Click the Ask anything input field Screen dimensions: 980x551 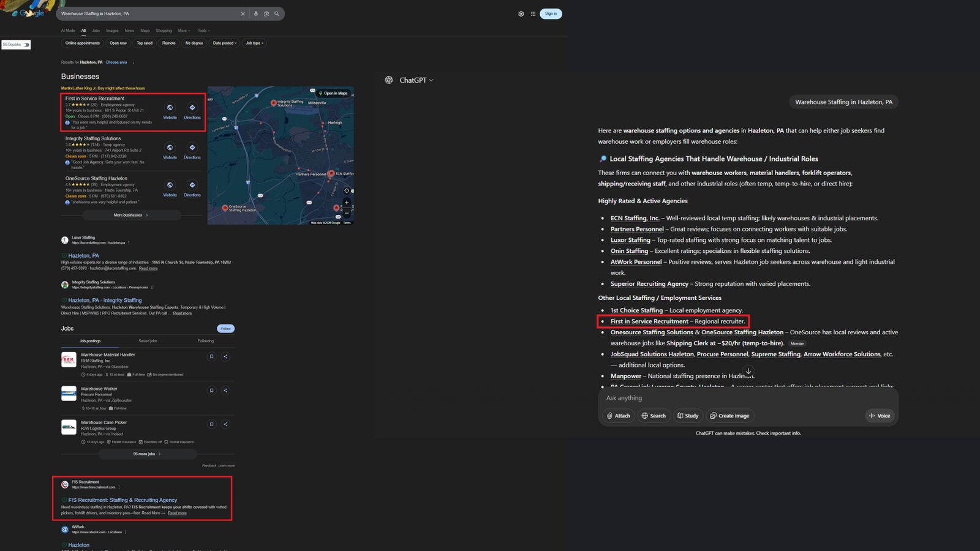pos(748,398)
